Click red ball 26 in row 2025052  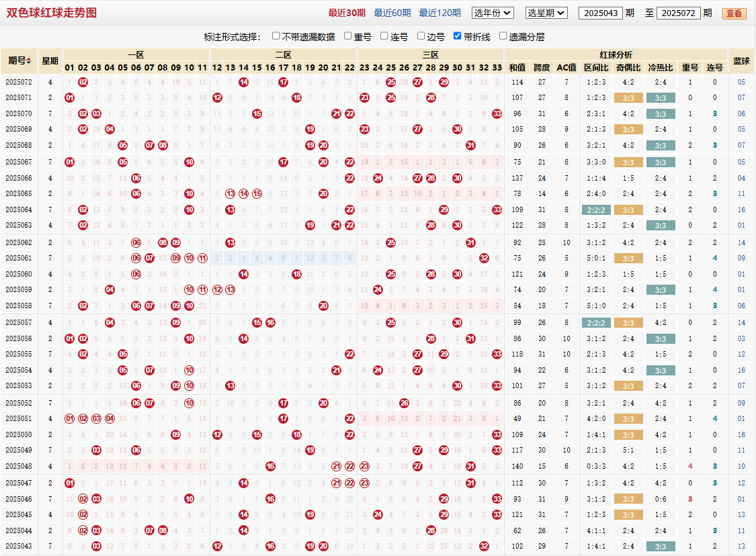pyautogui.click(x=404, y=403)
